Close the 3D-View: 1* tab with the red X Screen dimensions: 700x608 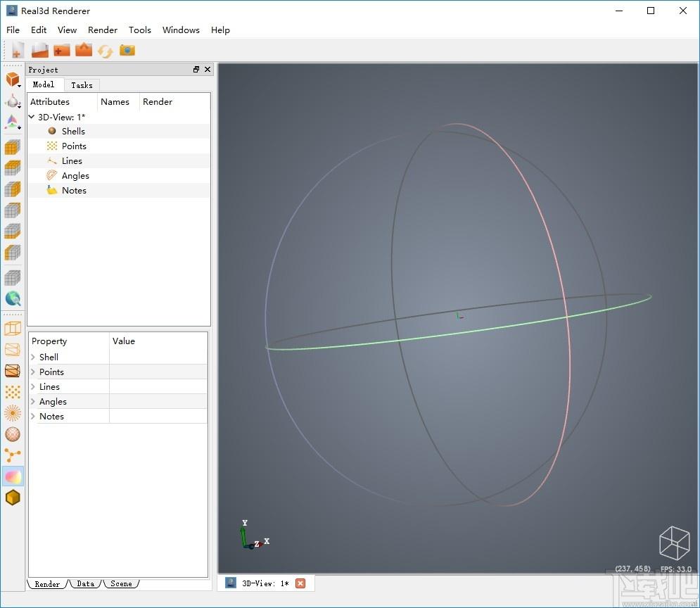pos(300,583)
